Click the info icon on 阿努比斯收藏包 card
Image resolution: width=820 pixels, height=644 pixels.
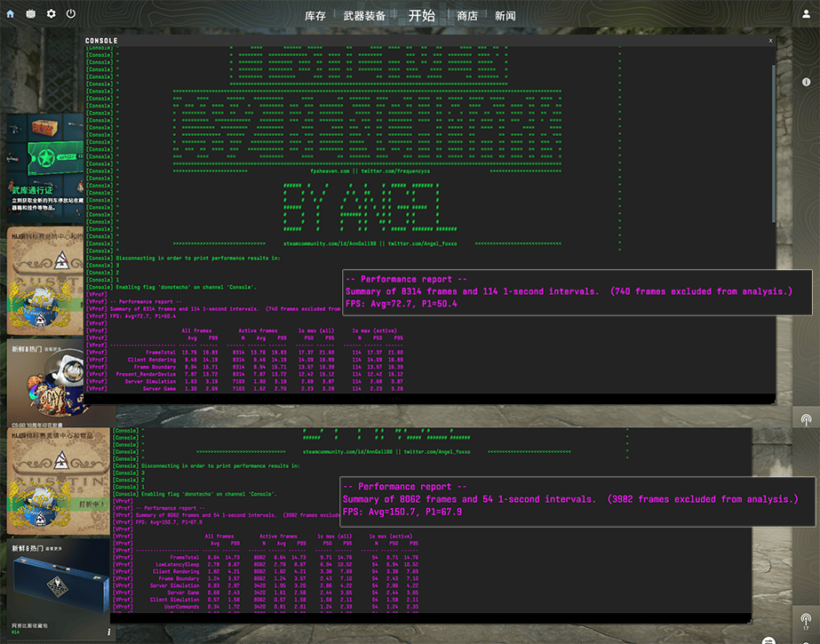(x=108, y=632)
